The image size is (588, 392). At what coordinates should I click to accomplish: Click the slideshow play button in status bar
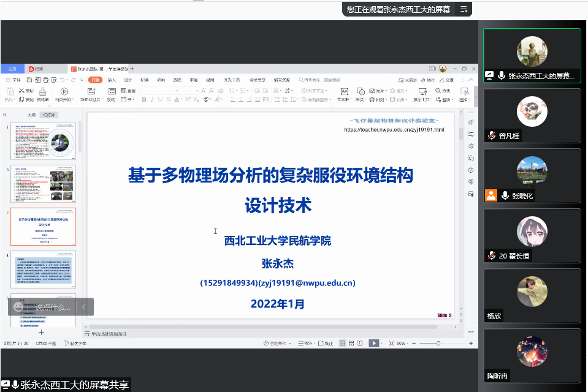[x=373, y=344]
